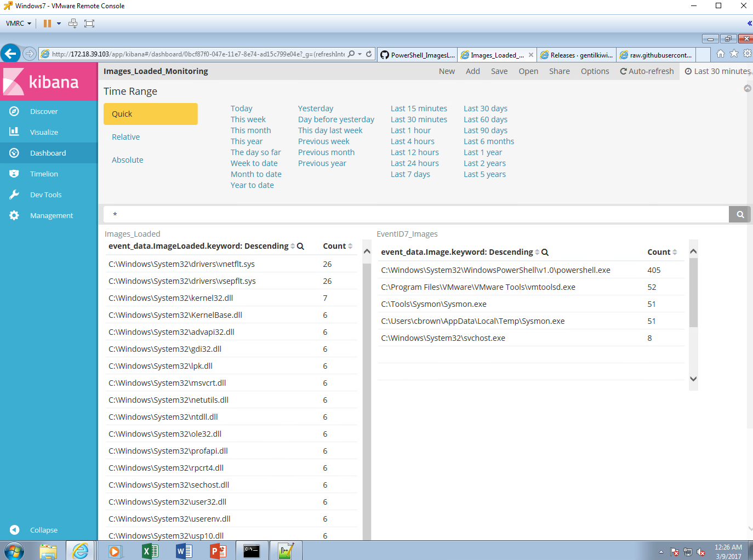Open the Dashboard section in sidebar
Image resolution: width=753 pixels, height=560 pixels.
[49, 153]
